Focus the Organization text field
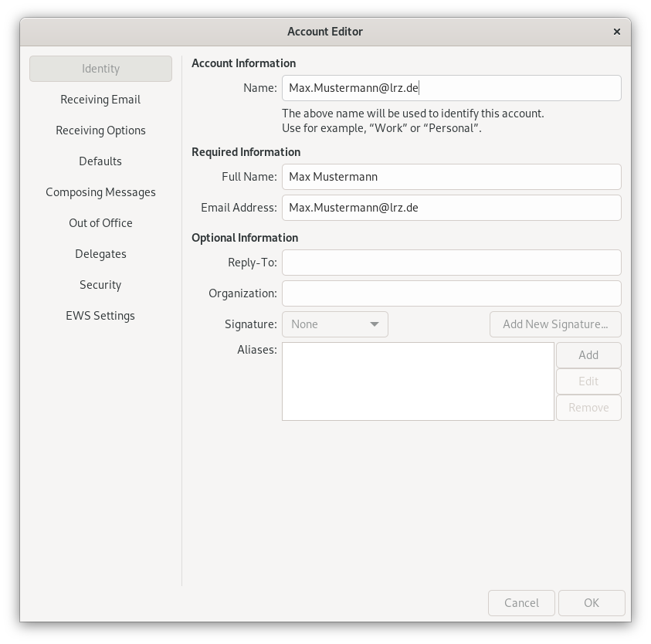The image size is (651, 644). tap(451, 293)
